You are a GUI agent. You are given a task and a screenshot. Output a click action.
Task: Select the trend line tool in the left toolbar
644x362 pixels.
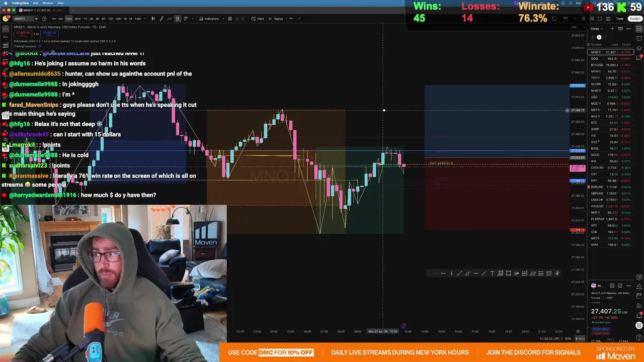point(6,37)
